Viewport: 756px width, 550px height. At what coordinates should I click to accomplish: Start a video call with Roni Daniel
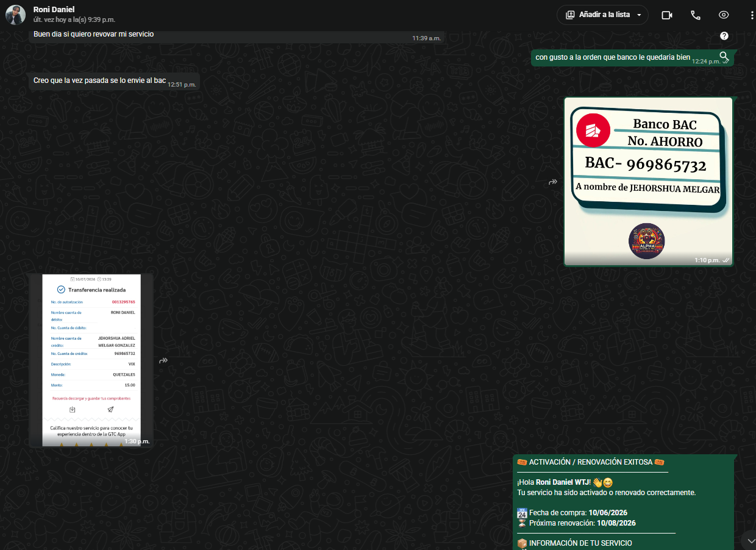pyautogui.click(x=667, y=15)
